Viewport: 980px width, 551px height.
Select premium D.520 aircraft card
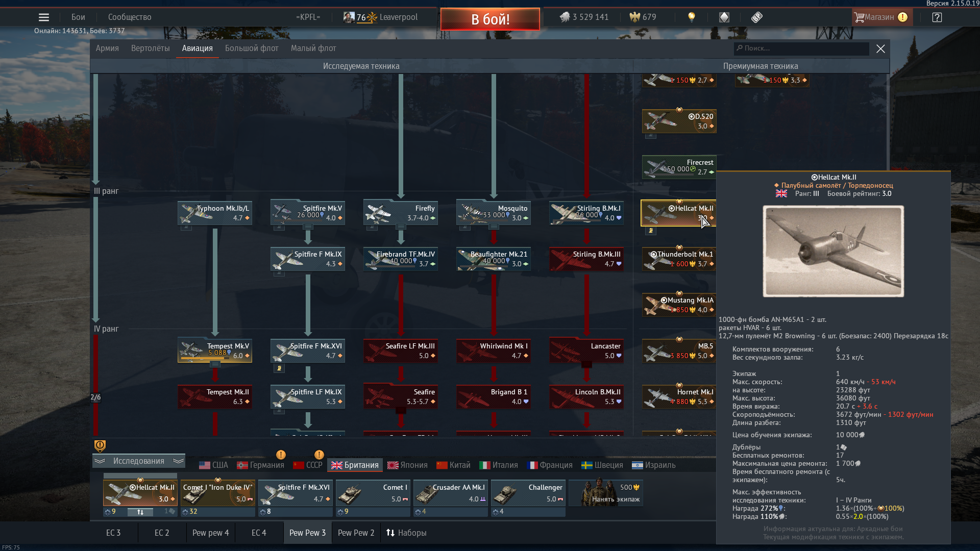(x=679, y=121)
